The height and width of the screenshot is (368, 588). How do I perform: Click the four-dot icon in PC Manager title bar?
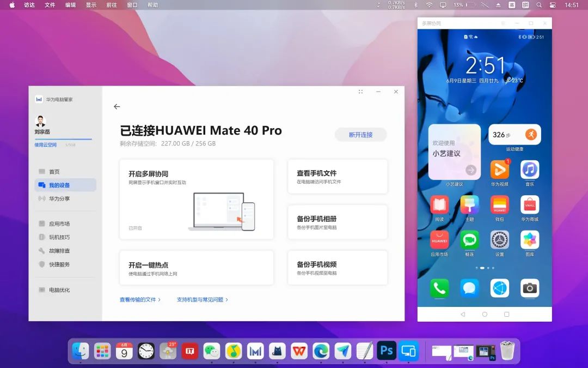[x=360, y=92]
